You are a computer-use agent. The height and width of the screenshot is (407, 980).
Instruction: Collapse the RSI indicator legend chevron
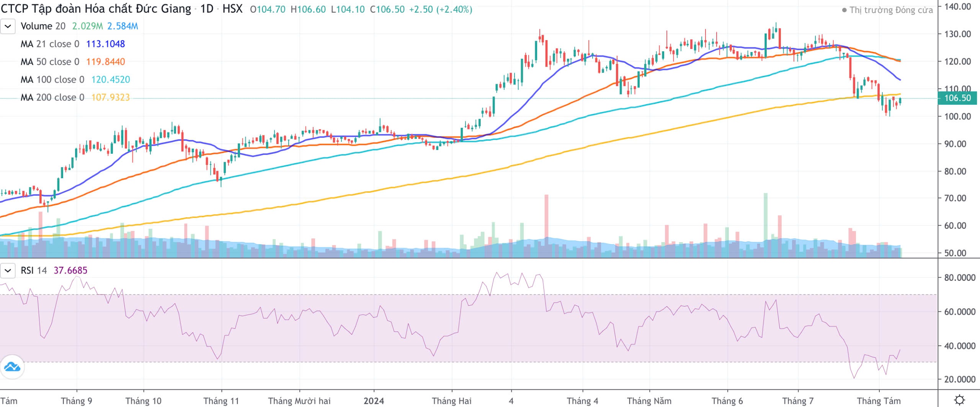(x=8, y=270)
